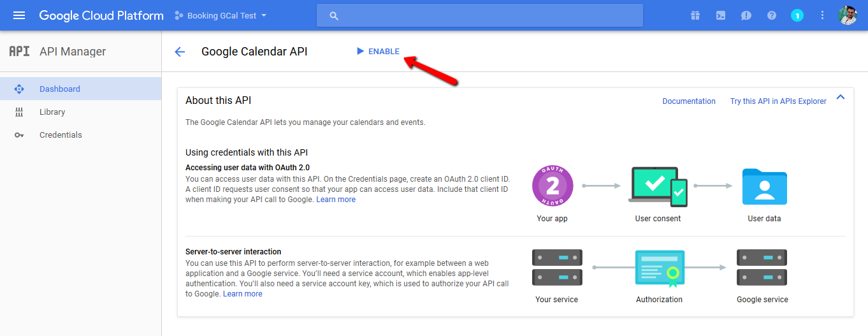Click the ENABLE button
This screenshot has width=868, height=336.
coord(378,52)
